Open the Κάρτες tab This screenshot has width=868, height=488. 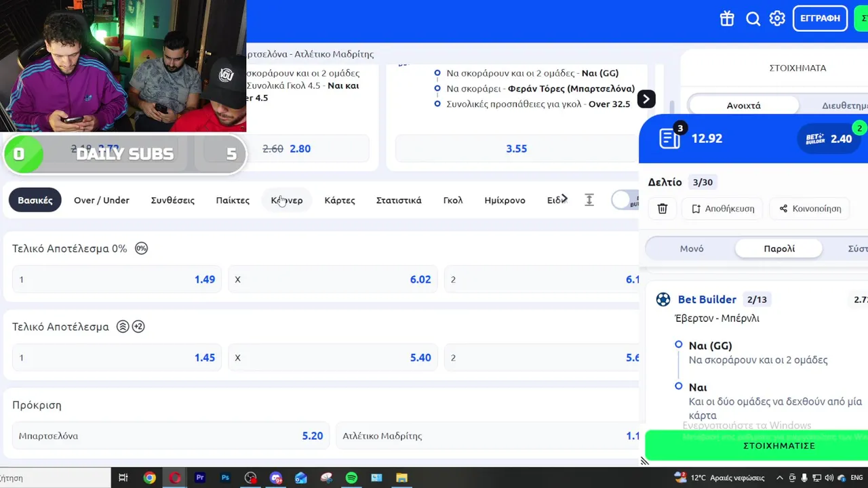click(x=340, y=200)
